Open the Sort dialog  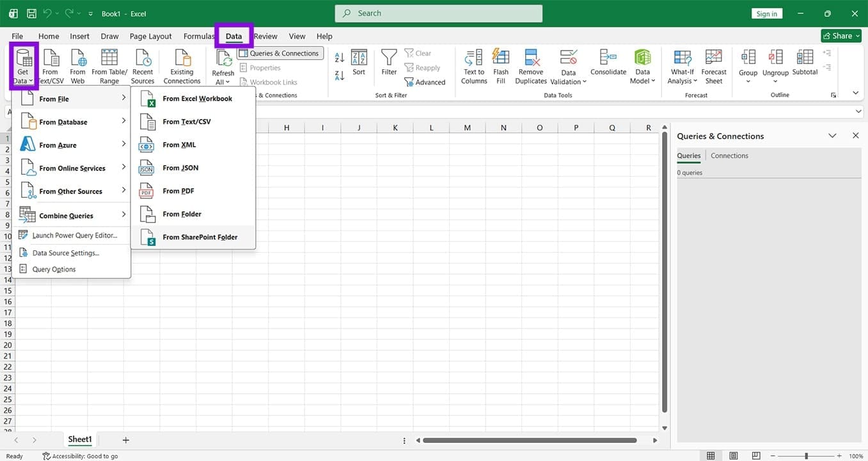coord(359,63)
